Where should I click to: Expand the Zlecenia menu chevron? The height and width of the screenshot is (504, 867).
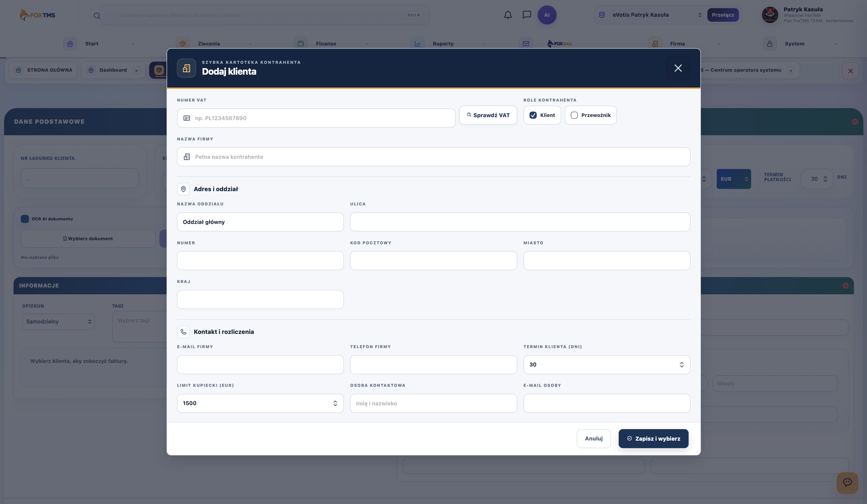pyautogui.click(x=250, y=44)
